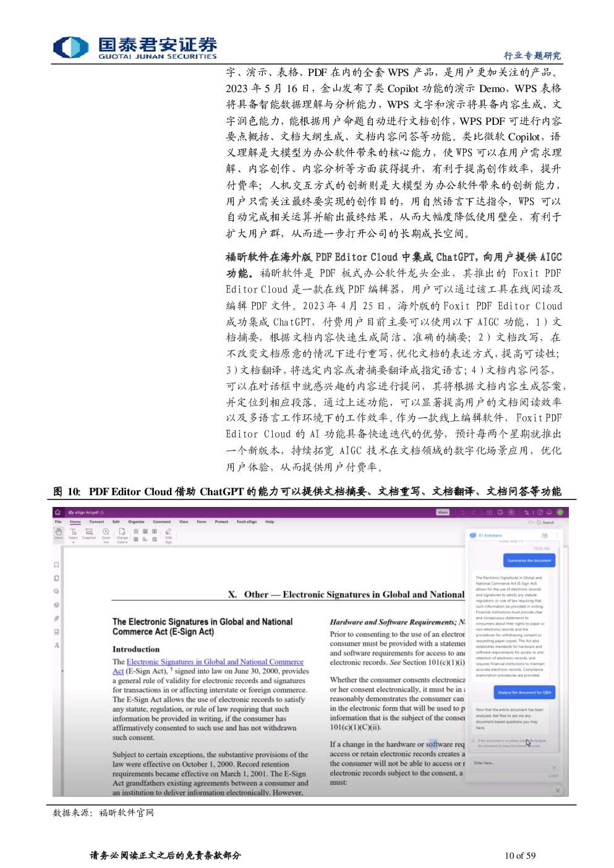Click the Analyze the document for Q&A bubble
The image size is (614, 868).
(524, 692)
